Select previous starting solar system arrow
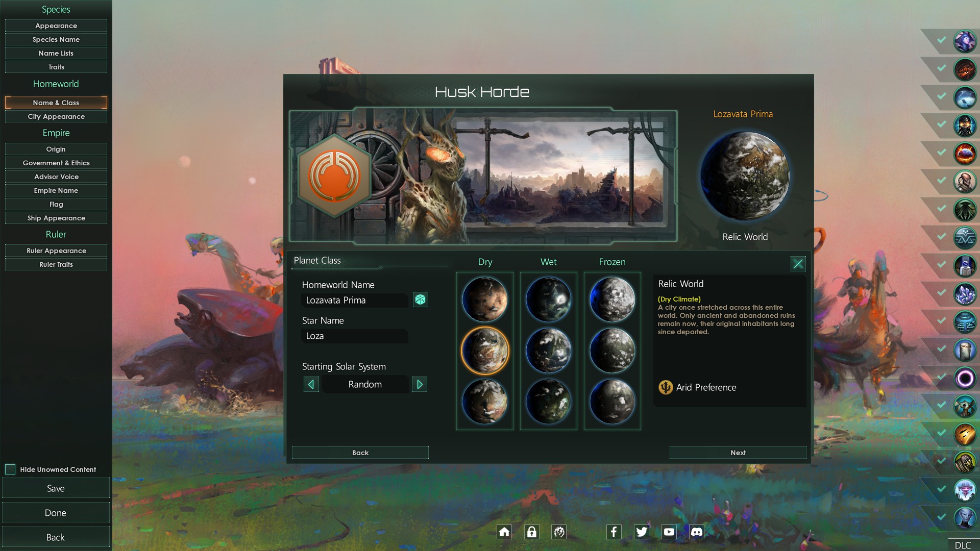The image size is (980, 551). click(311, 384)
